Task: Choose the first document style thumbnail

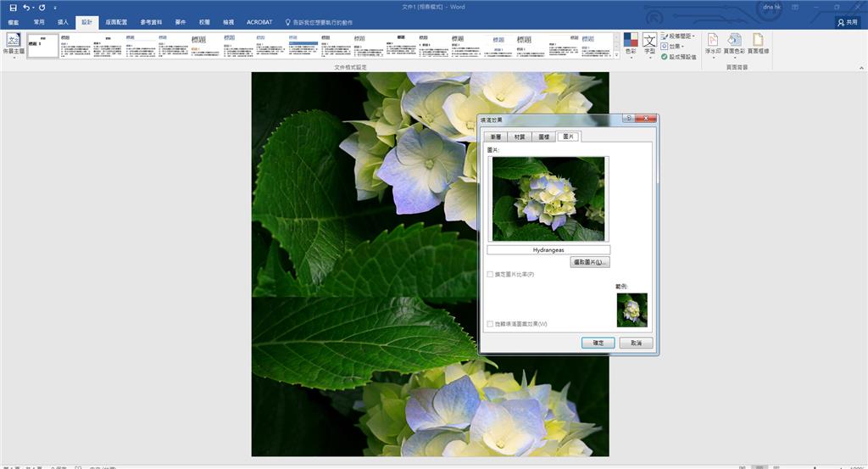Action: pyautogui.click(x=42, y=46)
